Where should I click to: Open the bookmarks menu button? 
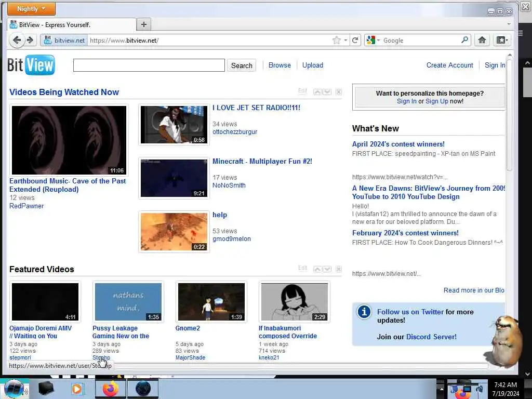(x=502, y=40)
